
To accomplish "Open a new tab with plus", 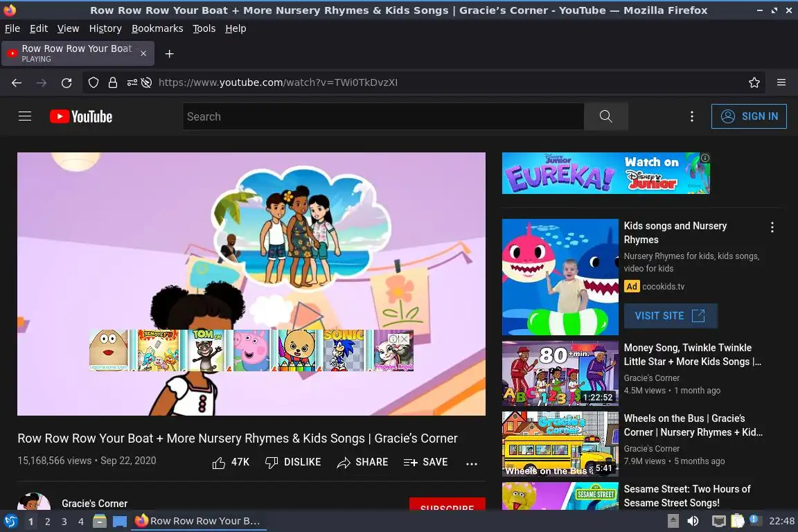I will click(x=170, y=54).
